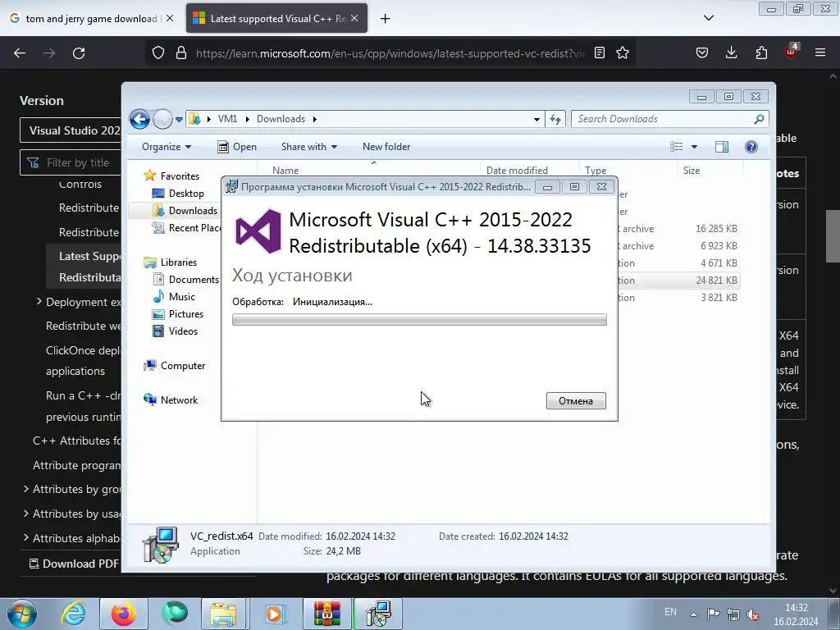Open the Firefox extensions puzzle icon
Screen dimensions: 840x630
tap(761, 53)
